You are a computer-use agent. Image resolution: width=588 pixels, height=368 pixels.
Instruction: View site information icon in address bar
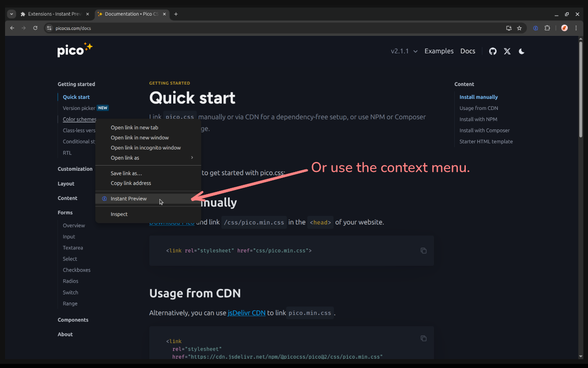click(50, 28)
